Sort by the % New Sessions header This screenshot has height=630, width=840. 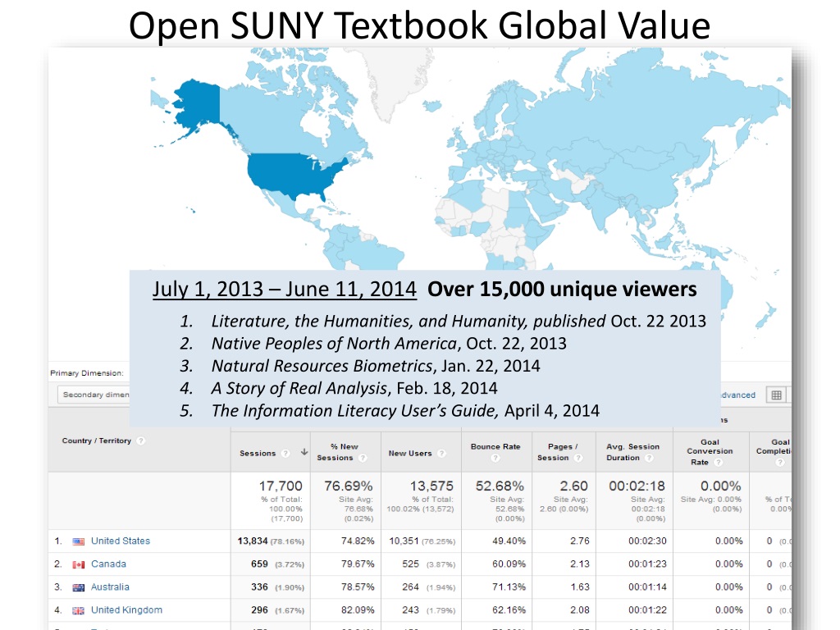click(336, 452)
